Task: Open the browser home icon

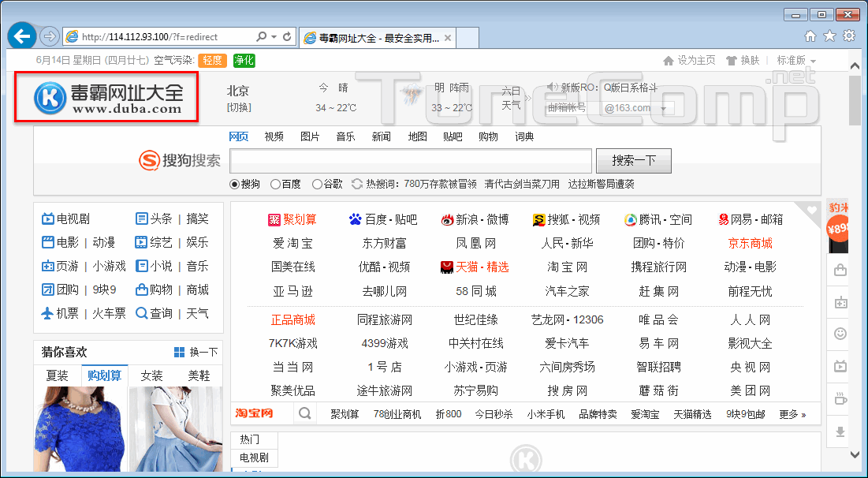Action: click(810, 36)
